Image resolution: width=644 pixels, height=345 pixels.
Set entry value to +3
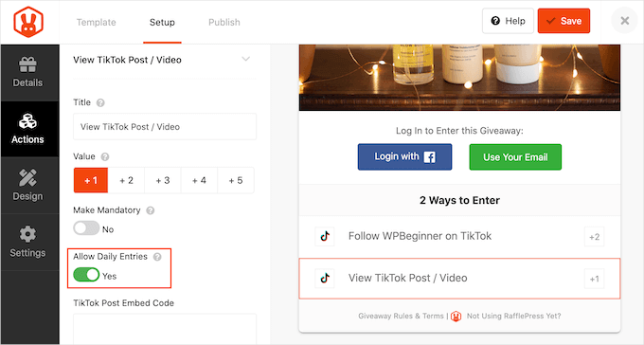tap(163, 180)
